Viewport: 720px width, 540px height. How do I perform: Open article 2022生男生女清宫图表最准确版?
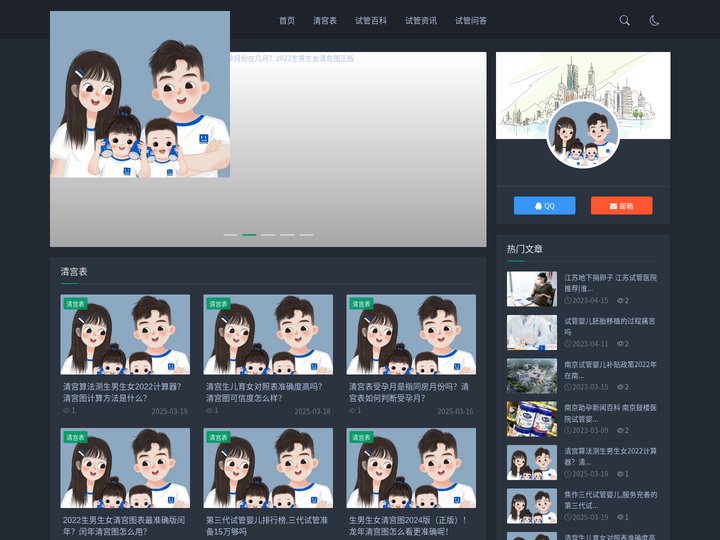124,526
